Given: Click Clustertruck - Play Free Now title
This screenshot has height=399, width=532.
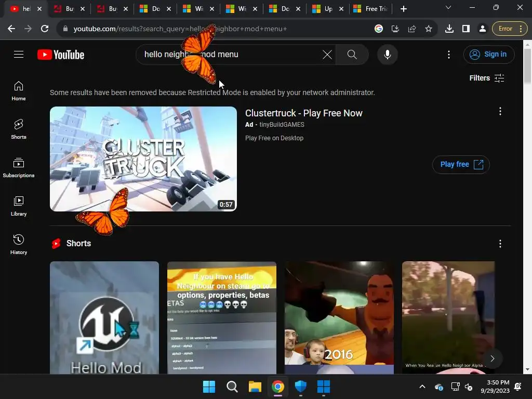Looking at the screenshot, I should pos(303,113).
